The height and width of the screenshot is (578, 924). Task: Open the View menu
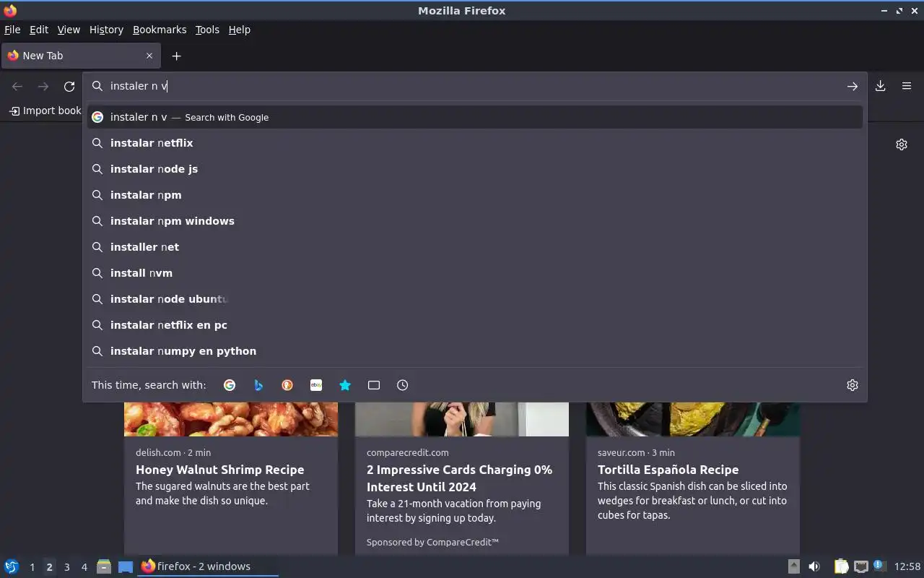point(69,30)
